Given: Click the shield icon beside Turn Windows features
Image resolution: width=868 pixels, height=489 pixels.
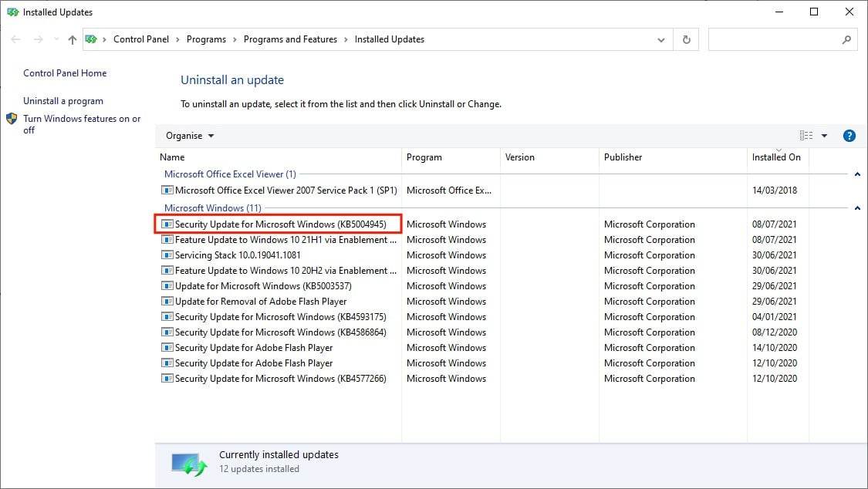Looking at the screenshot, I should [x=11, y=119].
